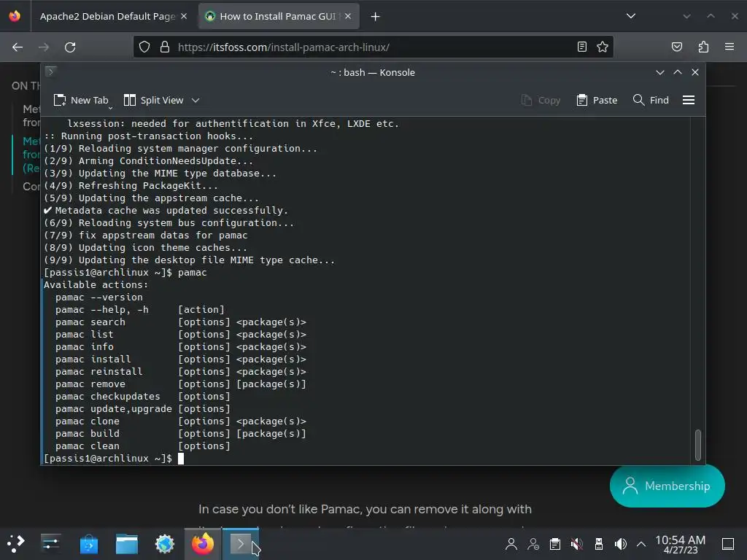Save page to Pocket

pos(677,47)
